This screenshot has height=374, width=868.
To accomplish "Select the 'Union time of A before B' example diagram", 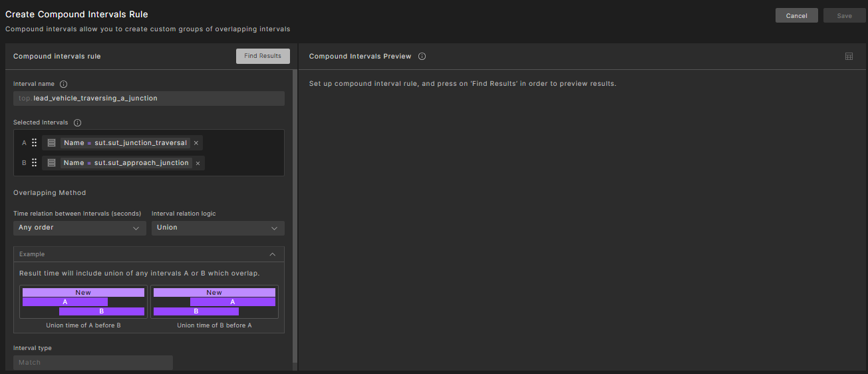I will [x=83, y=302].
